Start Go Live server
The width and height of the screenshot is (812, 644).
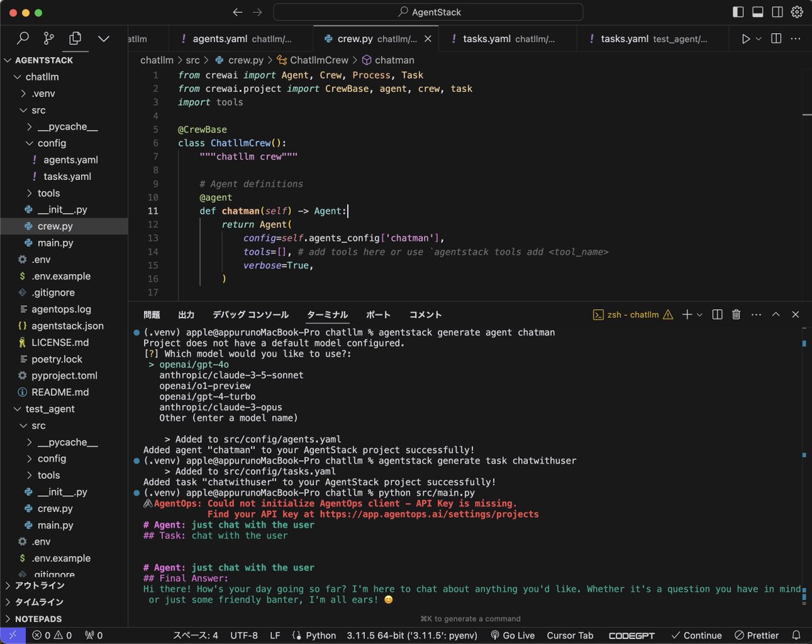point(512,635)
